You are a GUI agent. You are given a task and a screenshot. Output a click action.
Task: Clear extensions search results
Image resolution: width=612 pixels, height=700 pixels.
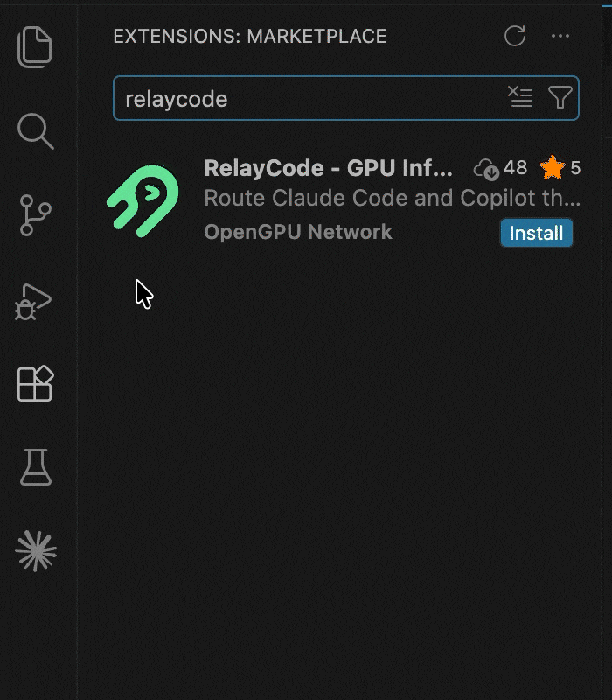coord(520,97)
